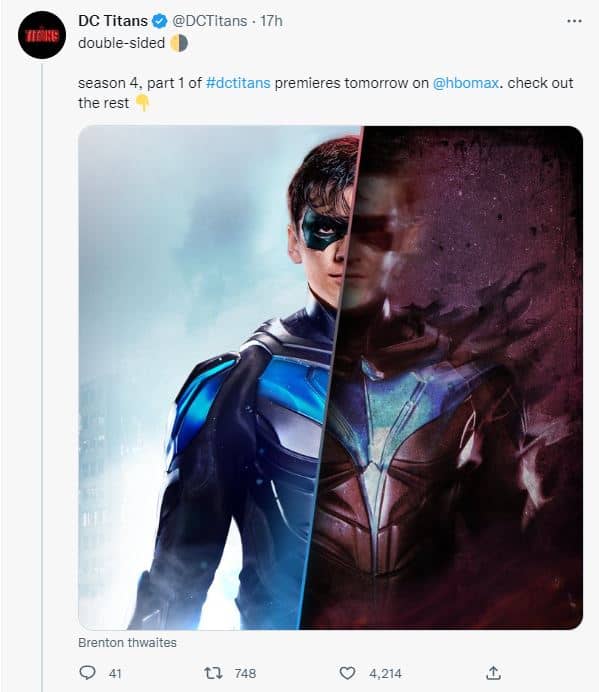Open the 17h tweet timestamp
This screenshot has height=692, width=599.
point(271,21)
